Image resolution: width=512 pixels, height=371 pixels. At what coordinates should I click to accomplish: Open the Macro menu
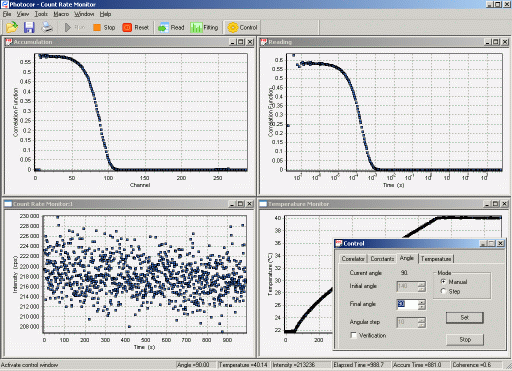61,14
